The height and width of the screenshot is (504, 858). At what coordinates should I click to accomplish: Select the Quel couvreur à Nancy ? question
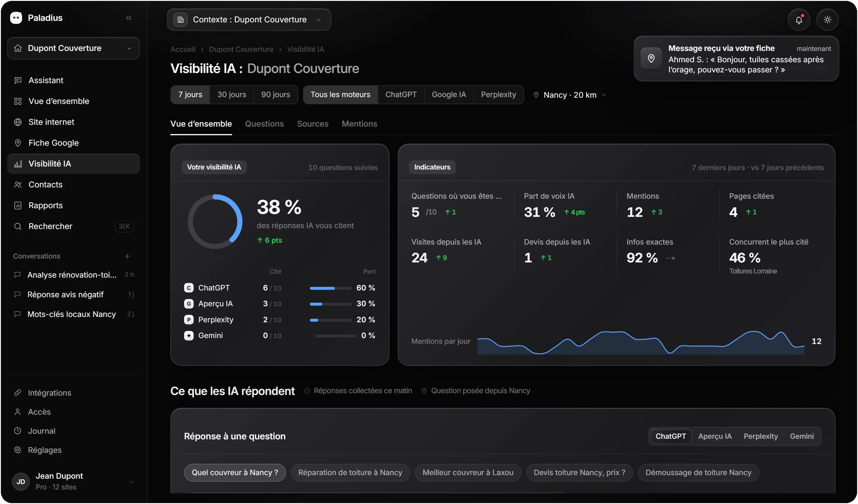pyautogui.click(x=235, y=473)
